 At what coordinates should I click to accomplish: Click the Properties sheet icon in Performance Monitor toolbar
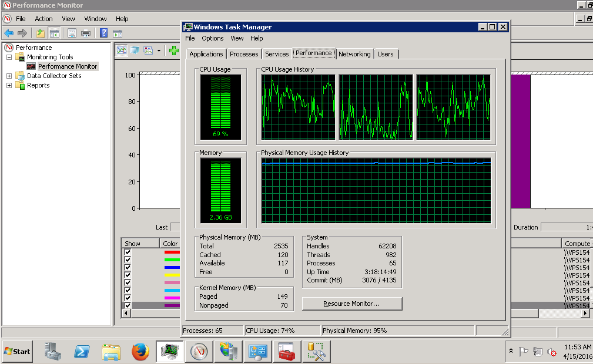(72, 33)
